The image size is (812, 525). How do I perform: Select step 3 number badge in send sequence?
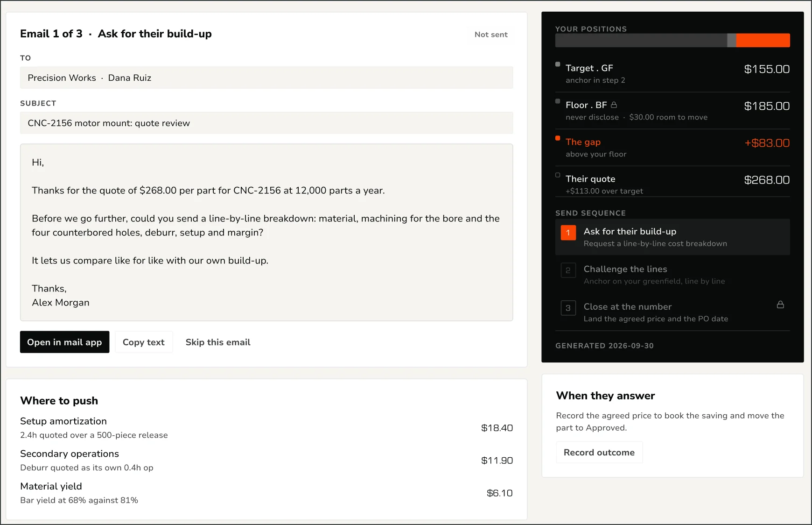568,308
